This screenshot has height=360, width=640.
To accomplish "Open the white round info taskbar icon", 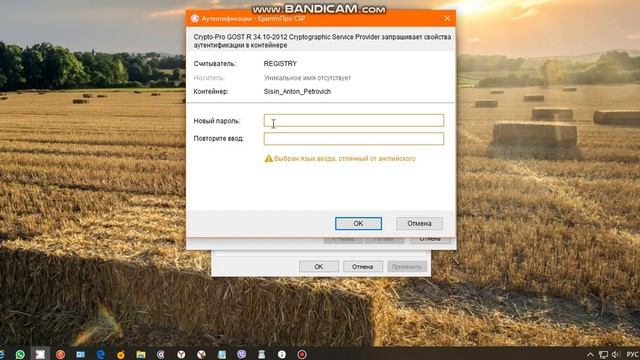I will pos(282,354).
